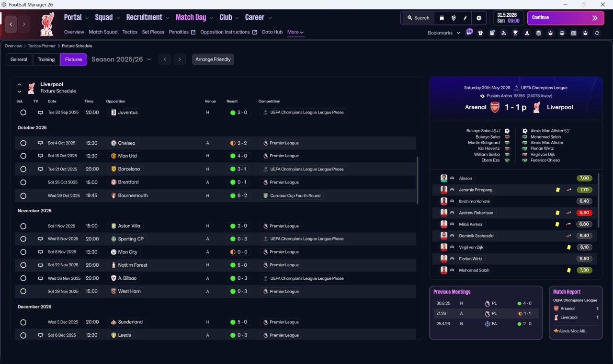
Task: Click the substitution arrow icon on Andrew Robertson row
Action: [569, 213]
